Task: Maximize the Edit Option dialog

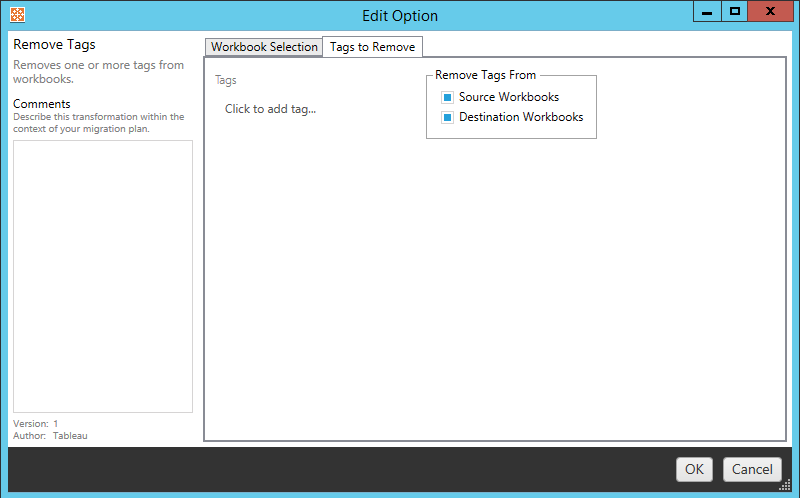Action: (735, 12)
